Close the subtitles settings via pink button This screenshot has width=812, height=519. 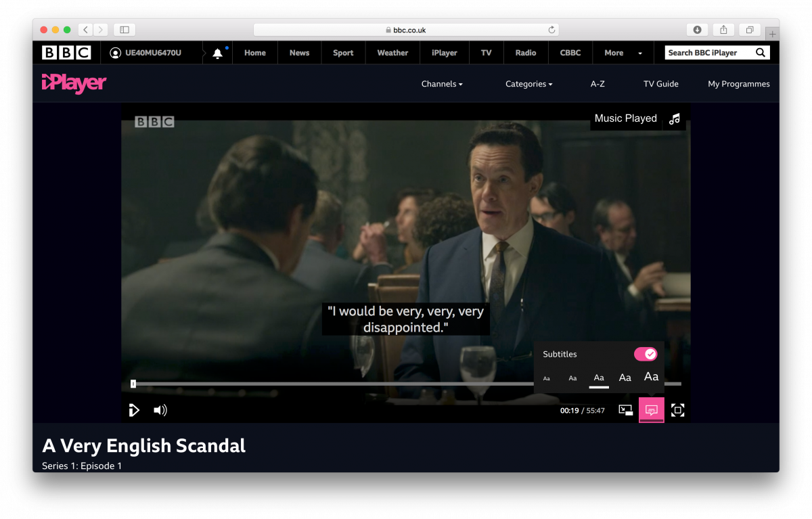pyautogui.click(x=652, y=410)
